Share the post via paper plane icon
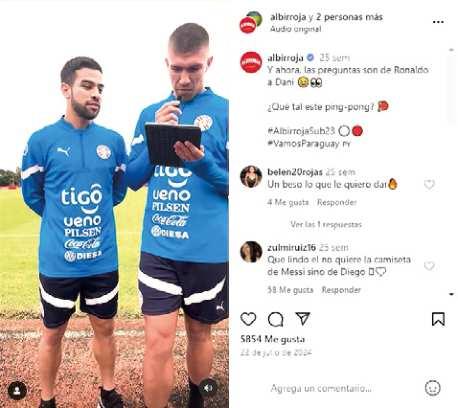Viewport: 458px width, 408px height. tap(303, 319)
